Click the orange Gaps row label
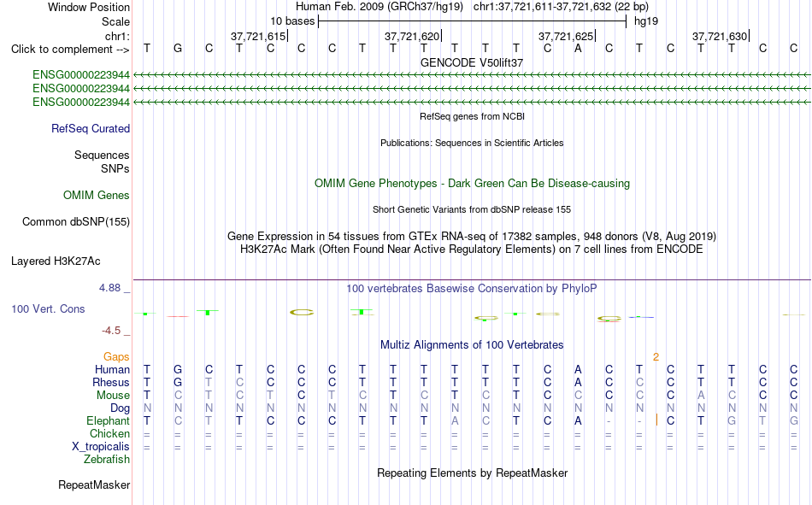This screenshot has height=505, width=812. [116, 356]
